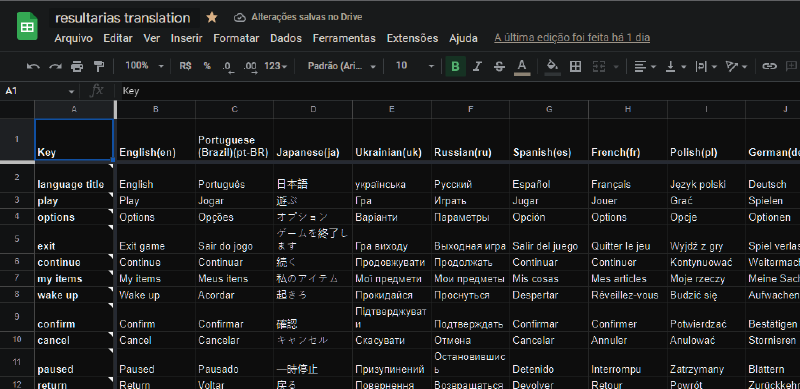Select column D header
This screenshot has width=800, height=389.
313,109
